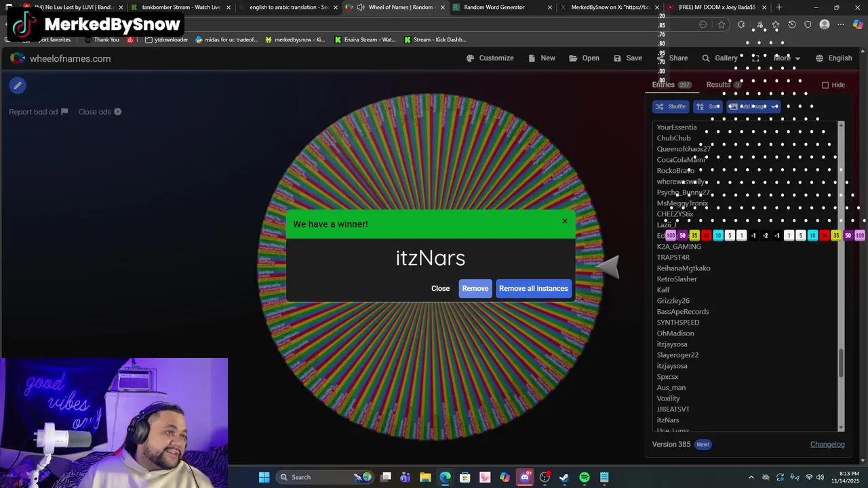Open a new browser tab

tap(778, 7)
